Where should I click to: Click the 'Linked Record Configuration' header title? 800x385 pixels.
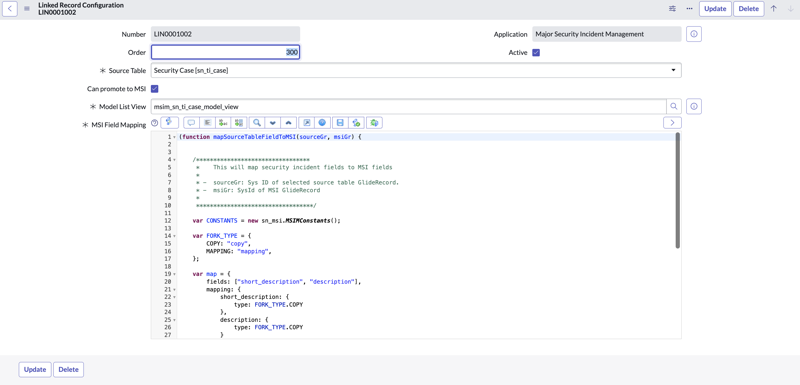coord(81,5)
